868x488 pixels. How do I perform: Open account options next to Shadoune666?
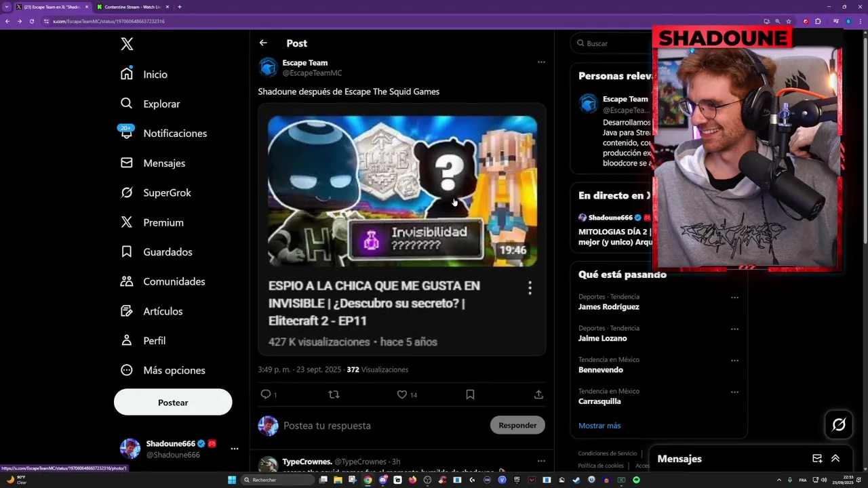click(x=234, y=449)
